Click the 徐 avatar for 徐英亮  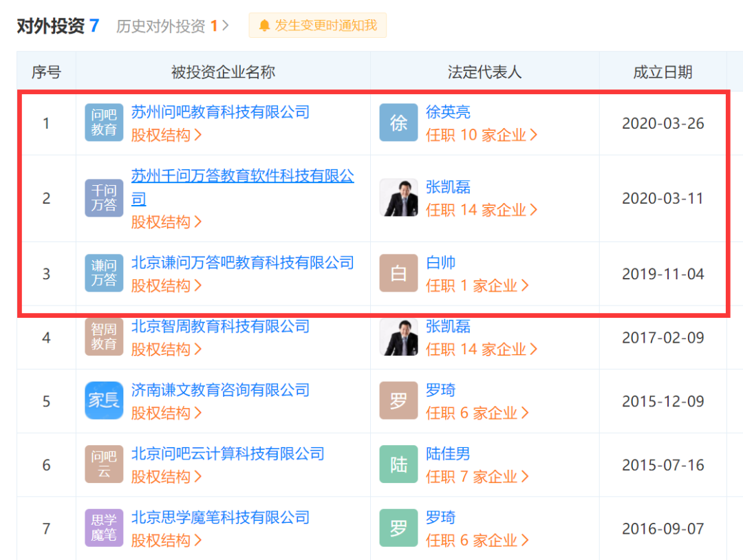coord(398,123)
